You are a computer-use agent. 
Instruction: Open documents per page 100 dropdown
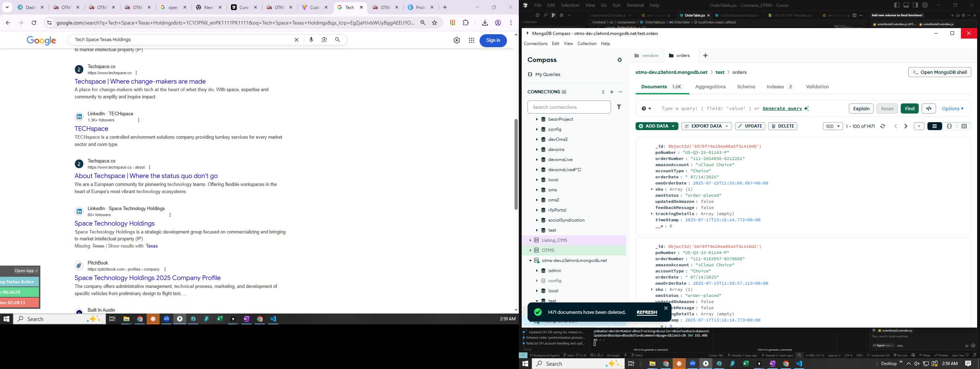coord(833,126)
